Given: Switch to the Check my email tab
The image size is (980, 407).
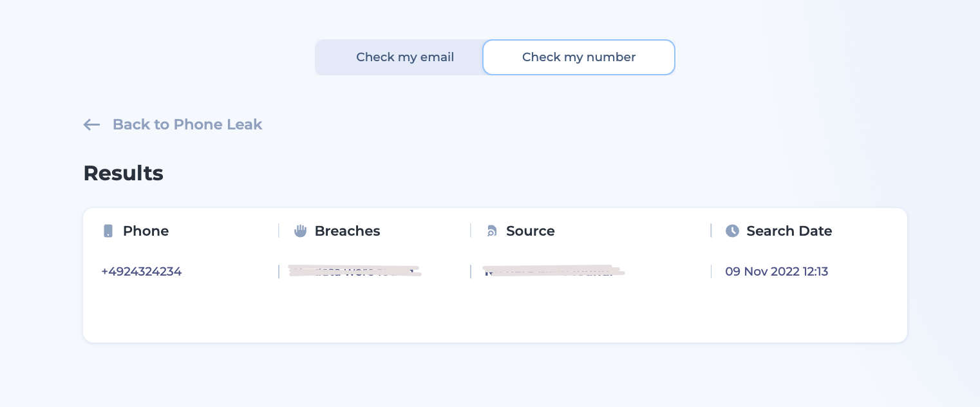Looking at the screenshot, I should [405, 57].
